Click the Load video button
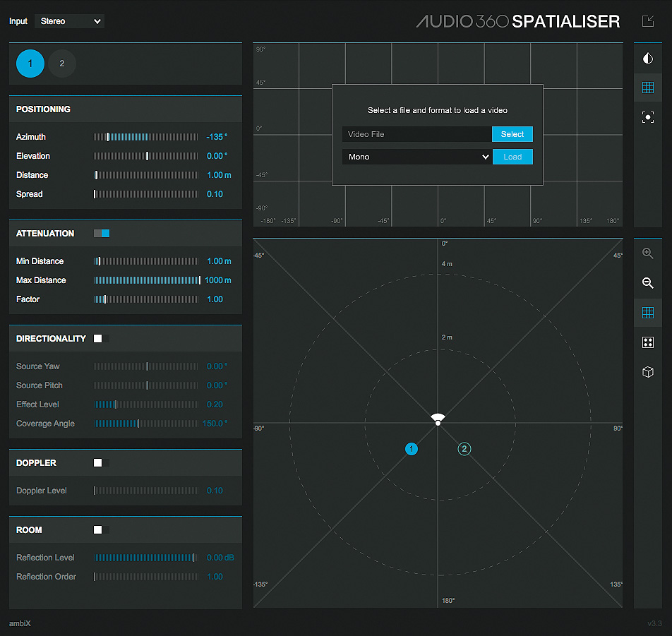Viewport: 672px width, 636px height. [x=512, y=157]
